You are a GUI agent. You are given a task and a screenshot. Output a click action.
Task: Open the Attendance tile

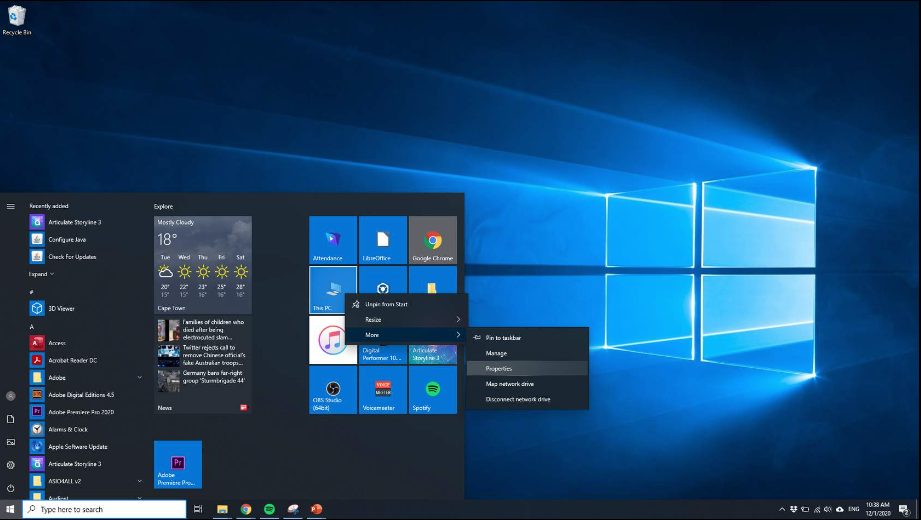[x=333, y=240]
